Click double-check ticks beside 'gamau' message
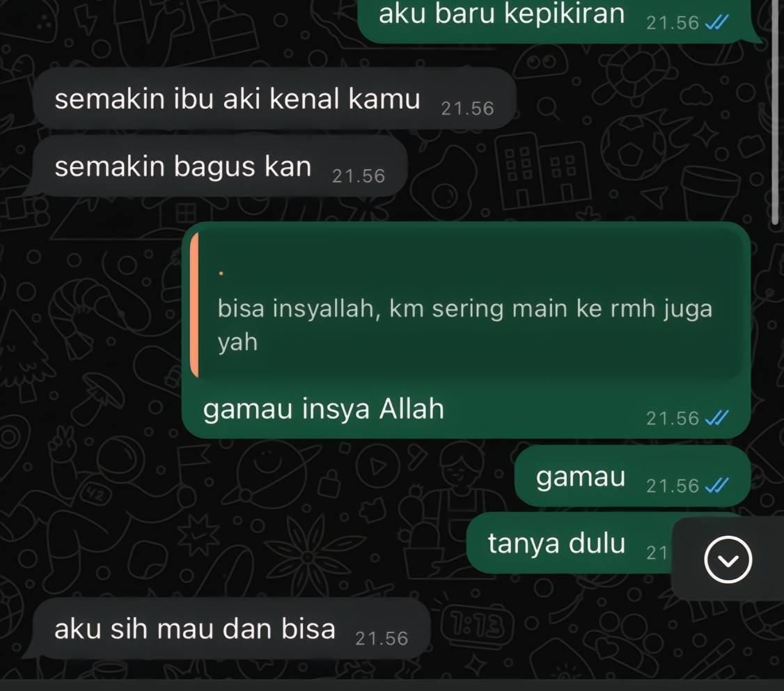The width and height of the screenshot is (784, 691). click(716, 485)
